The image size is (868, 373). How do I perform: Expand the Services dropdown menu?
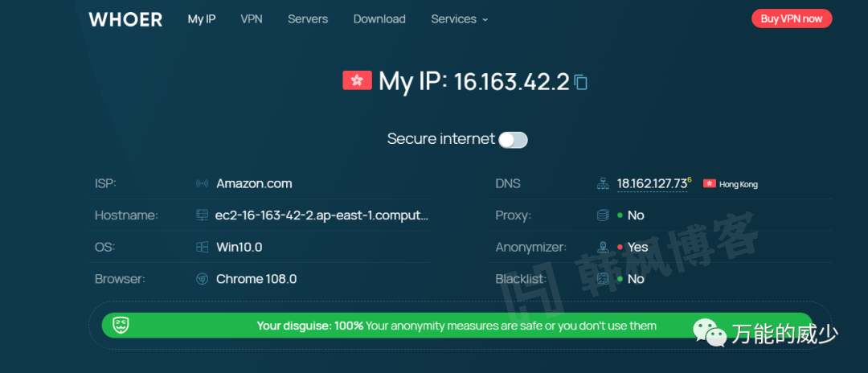coord(459,19)
